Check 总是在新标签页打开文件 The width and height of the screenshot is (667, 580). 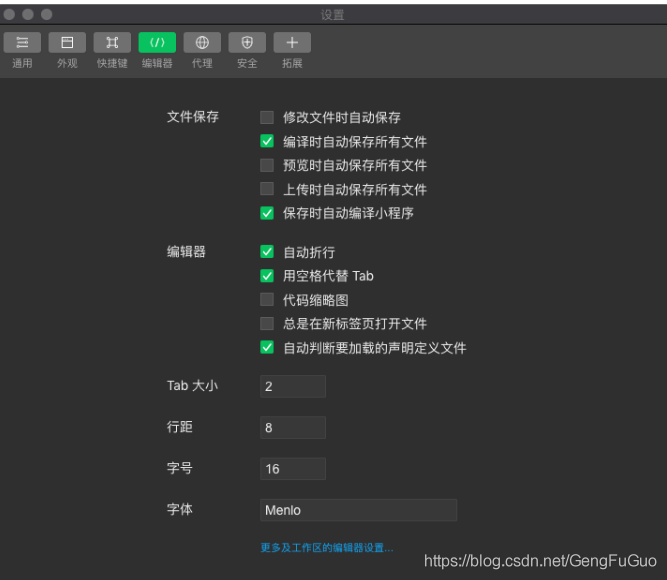click(x=267, y=323)
